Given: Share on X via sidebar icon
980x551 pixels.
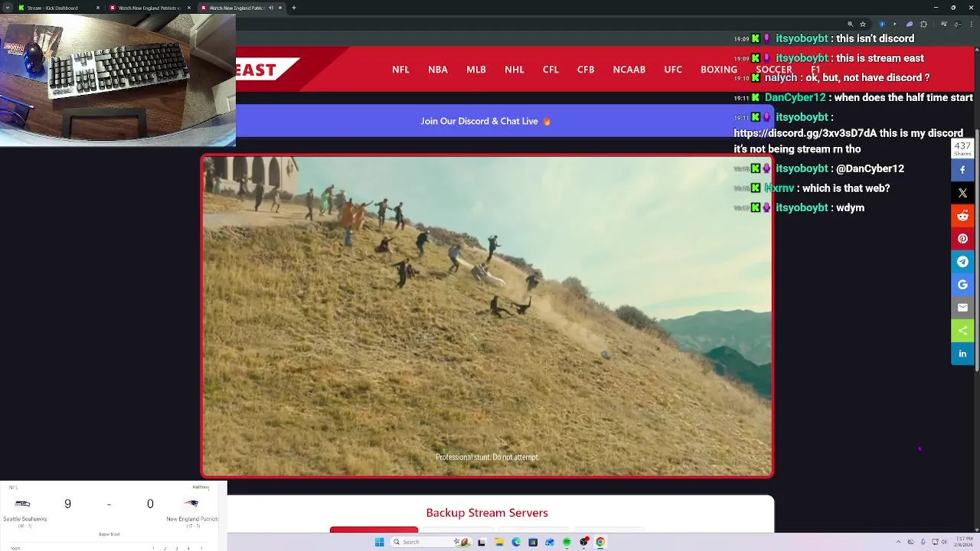Looking at the screenshot, I should click(x=962, y=193).
